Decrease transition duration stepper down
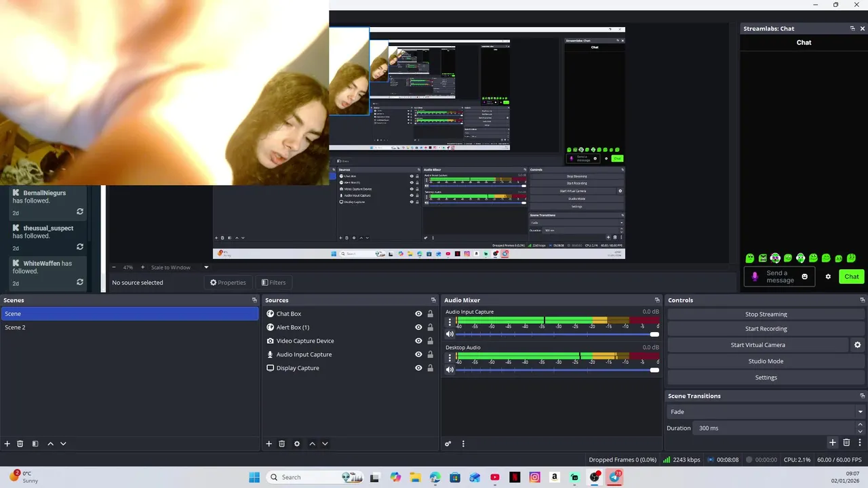Viewport: 868px width, 488px height. point(861,432)
